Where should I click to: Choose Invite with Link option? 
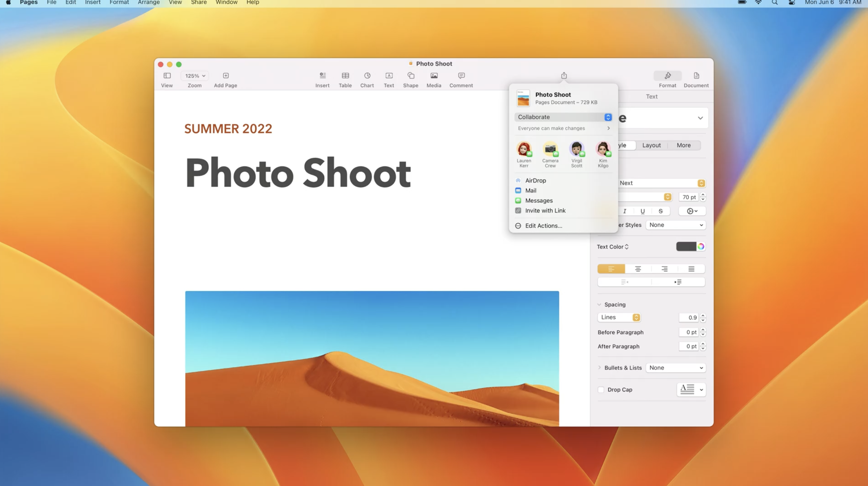click(545, 211)
